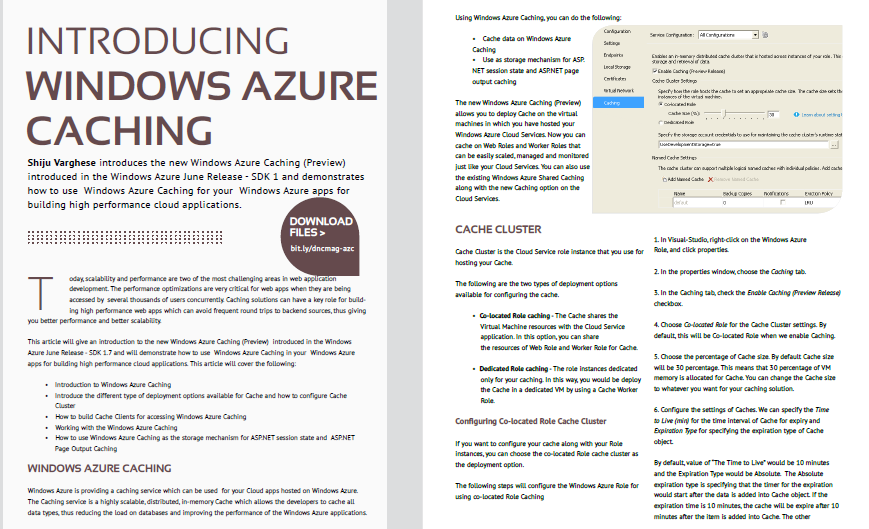Go to the Local Storage tab
Image resolution: width=869 pixels, height=529 pixels.
616,67
